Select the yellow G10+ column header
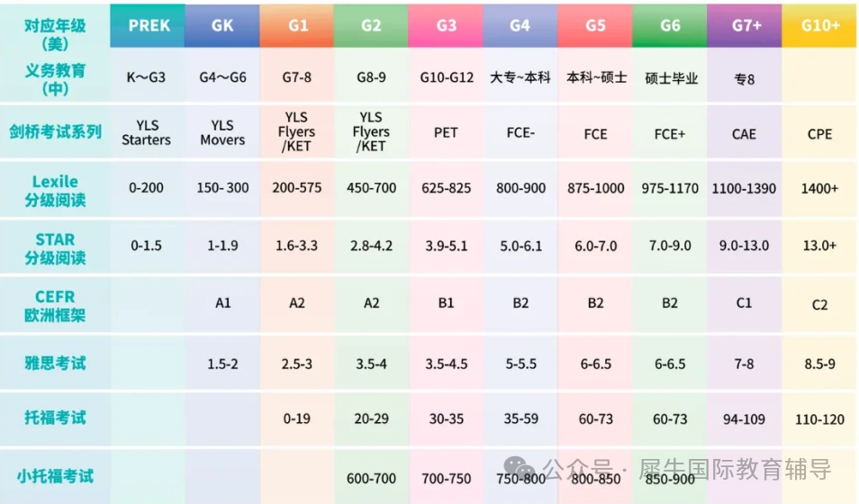Screen dimensions: 859x504 coord(820,25)
